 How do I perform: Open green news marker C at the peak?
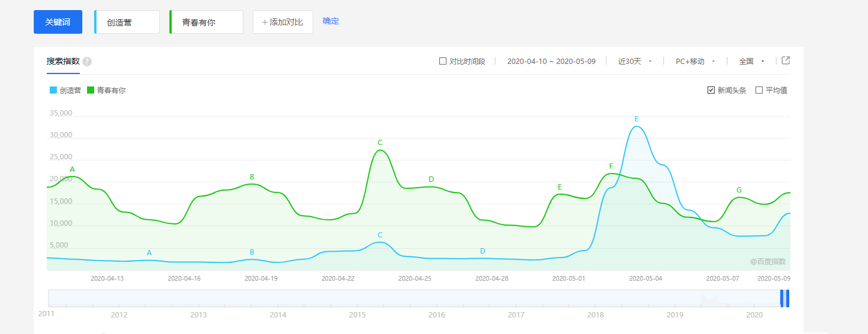[380, 143]
